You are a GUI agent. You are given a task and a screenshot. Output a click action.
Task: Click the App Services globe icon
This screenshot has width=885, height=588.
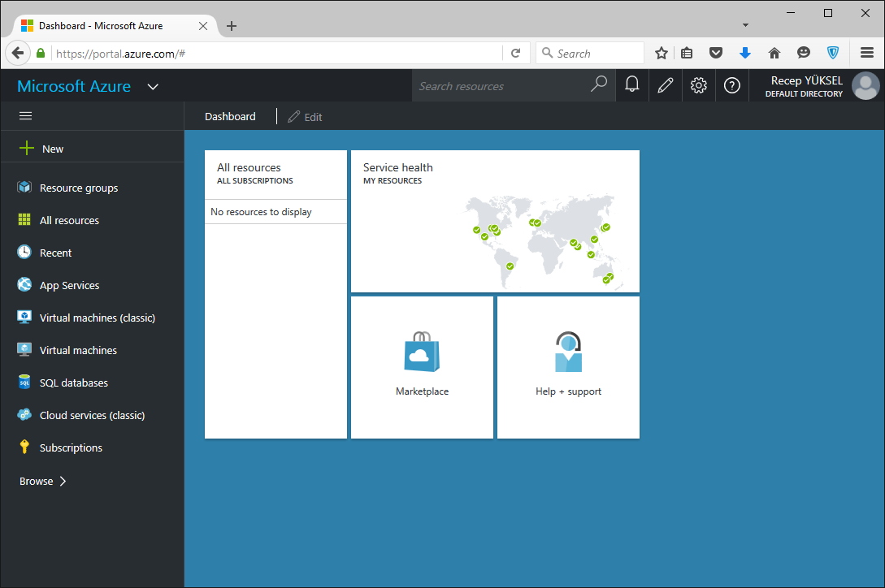tap(24, 284)
